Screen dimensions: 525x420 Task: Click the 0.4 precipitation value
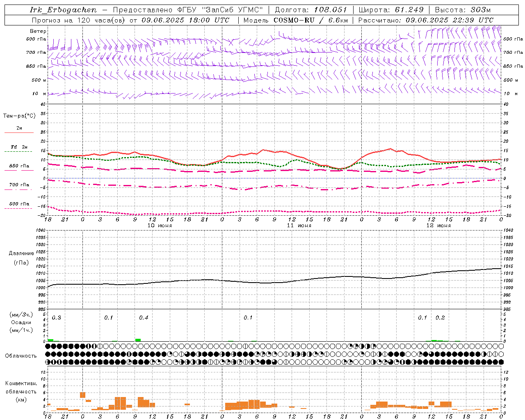[x=144, y=318]
